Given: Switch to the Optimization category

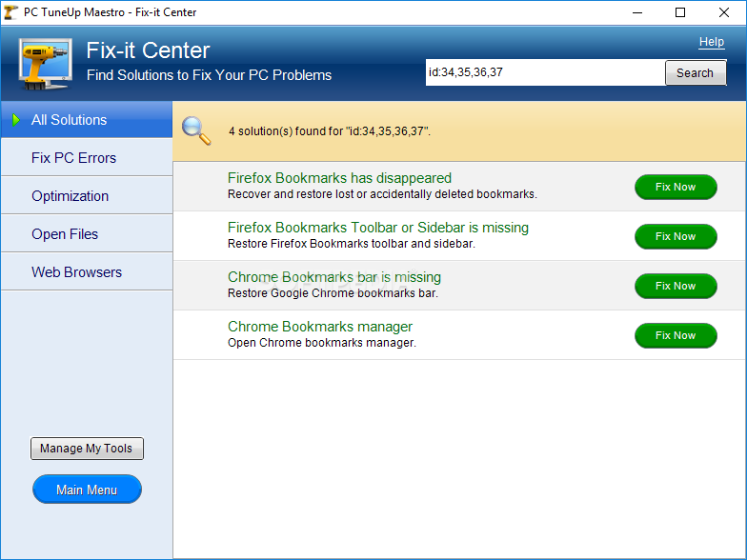Looking at the screenshot, I should point(87,196).
